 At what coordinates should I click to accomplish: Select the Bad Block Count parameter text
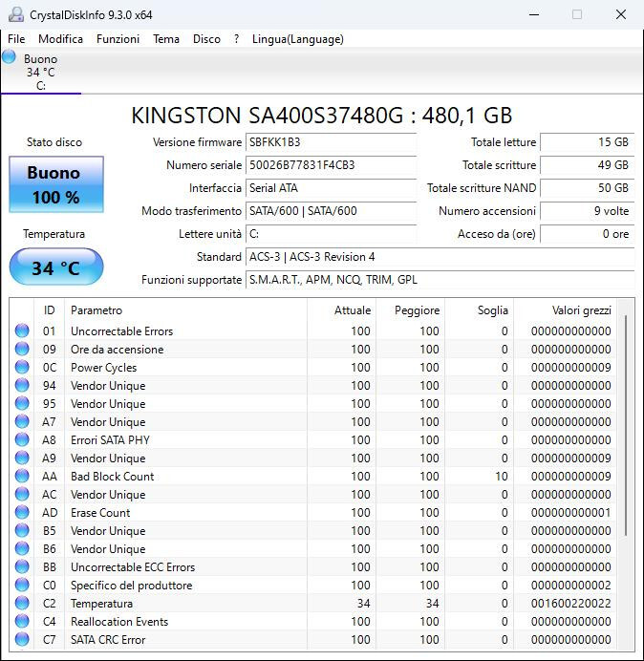[112, 477]
